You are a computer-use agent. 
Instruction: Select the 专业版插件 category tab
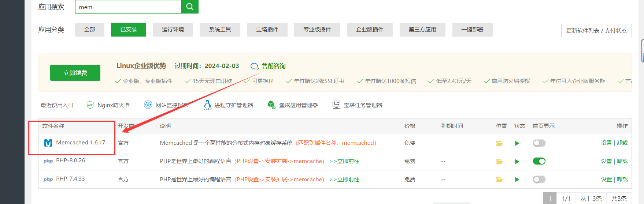[317, 30]
